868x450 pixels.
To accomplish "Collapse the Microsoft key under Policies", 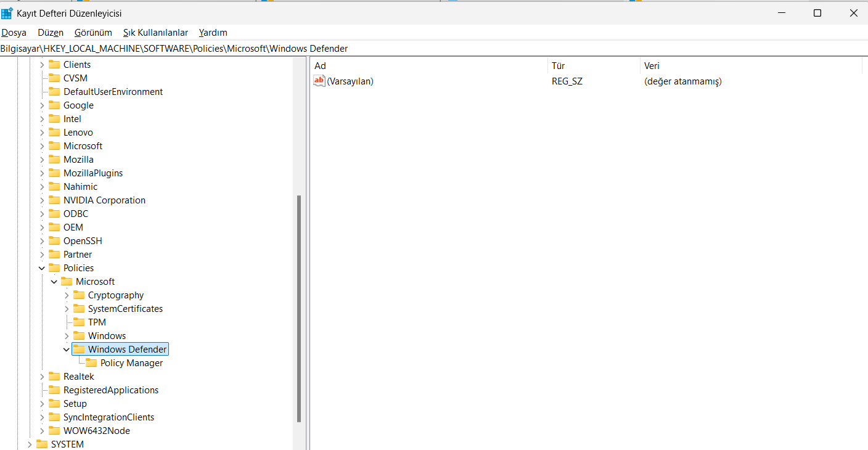I will coord(54,282).
